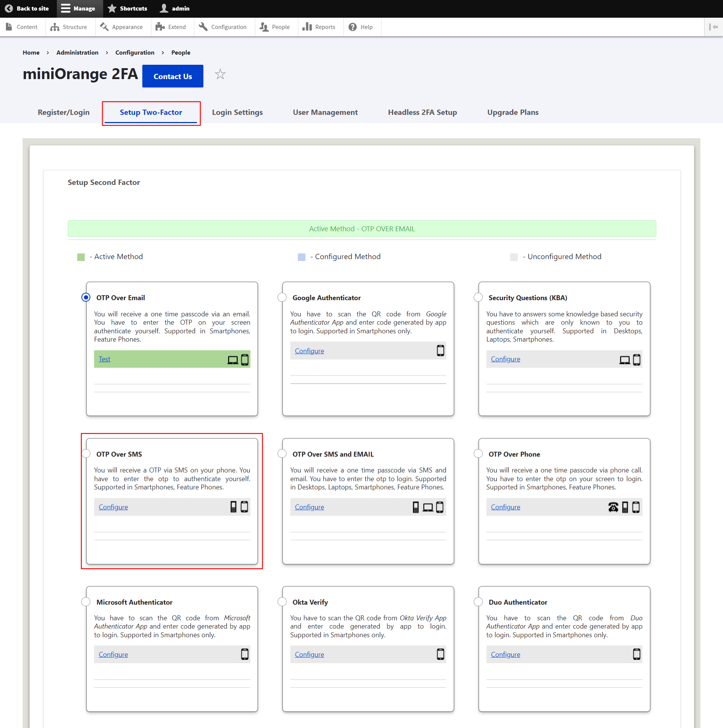723x728 pixels.
Task: Select the OTP Over Email radio button
Action: (86, 297)
